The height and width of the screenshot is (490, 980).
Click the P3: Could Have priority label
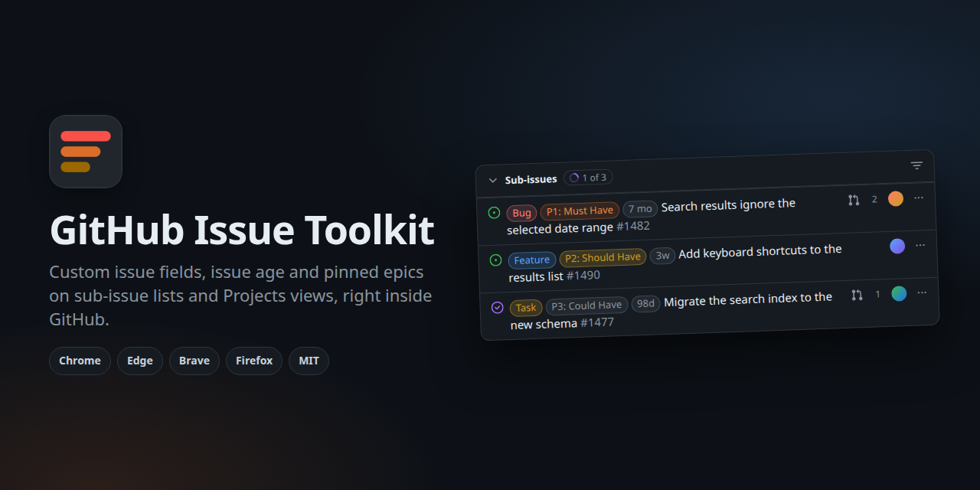586,305
